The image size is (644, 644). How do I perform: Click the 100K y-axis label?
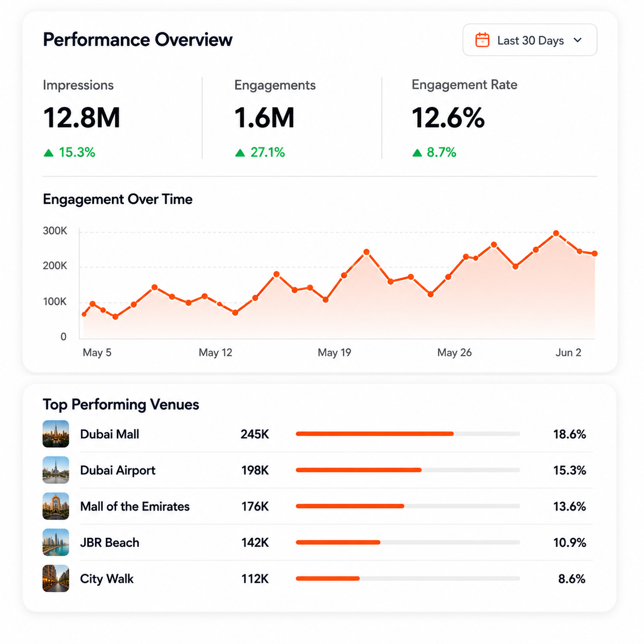[x=55, y=302]
